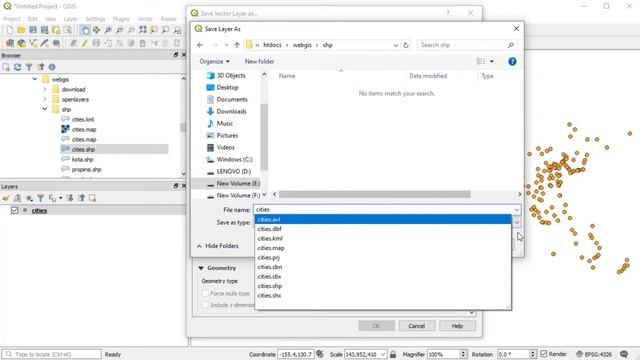
Task: Expand the download folder in Browser
Action: tap(45, 89)
